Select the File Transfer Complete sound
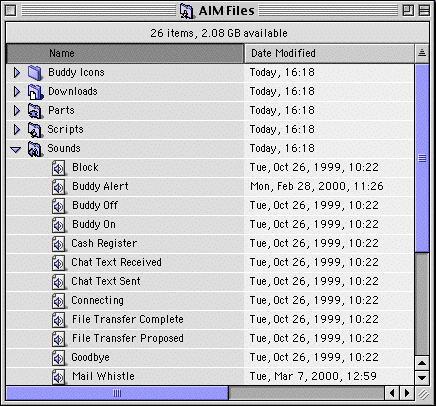The width and height of the screenshot is (436, 406). tap(128, 319)
